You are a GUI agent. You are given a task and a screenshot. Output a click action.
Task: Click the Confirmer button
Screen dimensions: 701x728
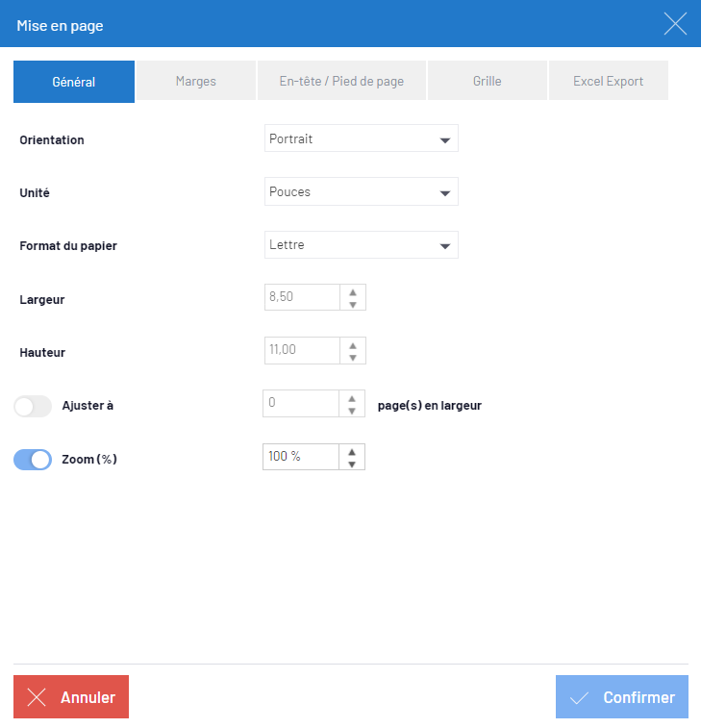[621, 697]
